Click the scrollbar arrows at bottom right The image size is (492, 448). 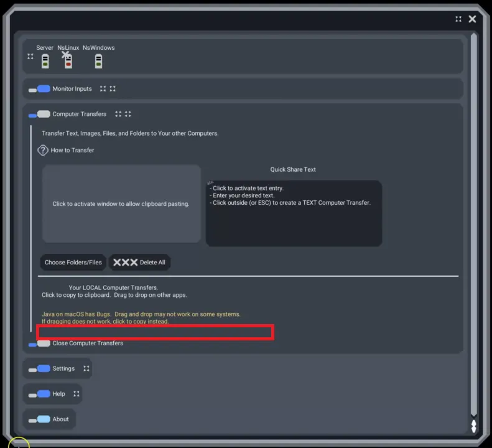point(474,426)
